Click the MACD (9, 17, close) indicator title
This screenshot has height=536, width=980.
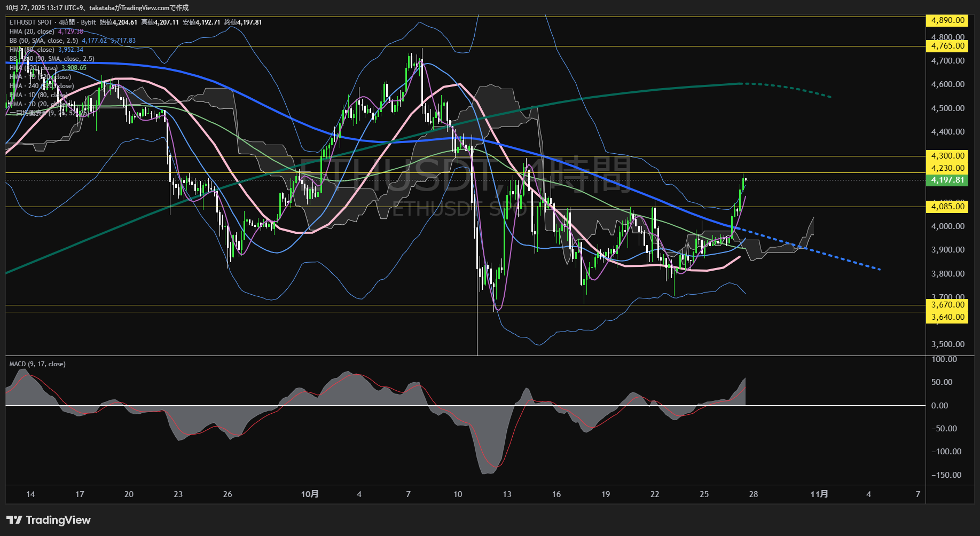37,364
